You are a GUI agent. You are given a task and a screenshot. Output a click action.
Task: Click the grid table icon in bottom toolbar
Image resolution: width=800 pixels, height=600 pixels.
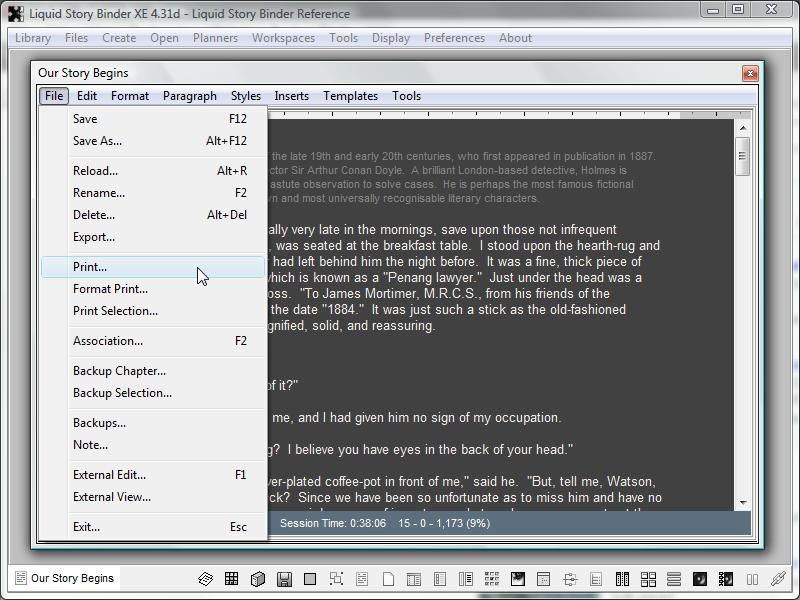231,579
